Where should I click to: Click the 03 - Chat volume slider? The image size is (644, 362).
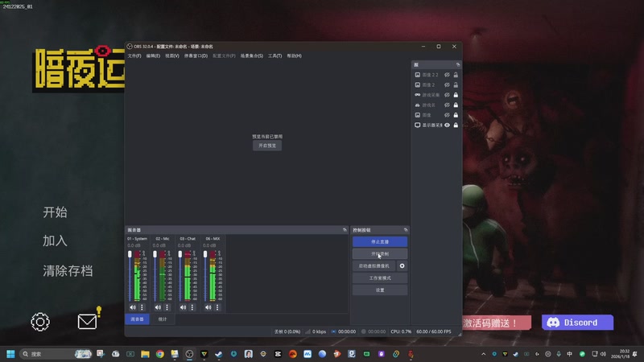point(180,276)
